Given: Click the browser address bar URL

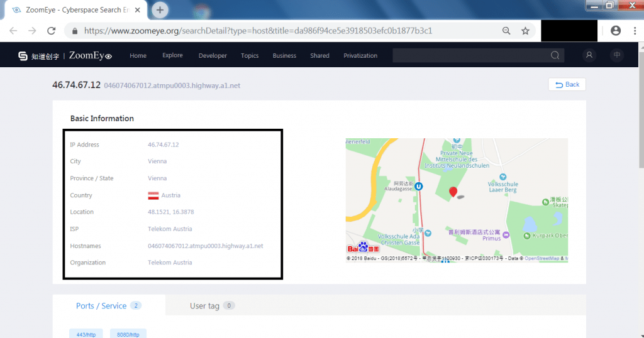Looking at the screenshot, I should point(258,31).
